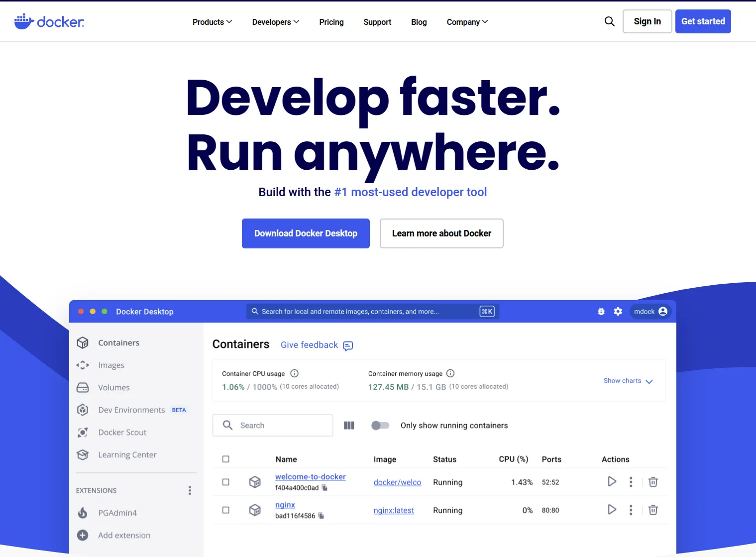756x557 pixels.
Task: Copy the welcome-to-docker container ID
Action: click(x=324, y=488)
